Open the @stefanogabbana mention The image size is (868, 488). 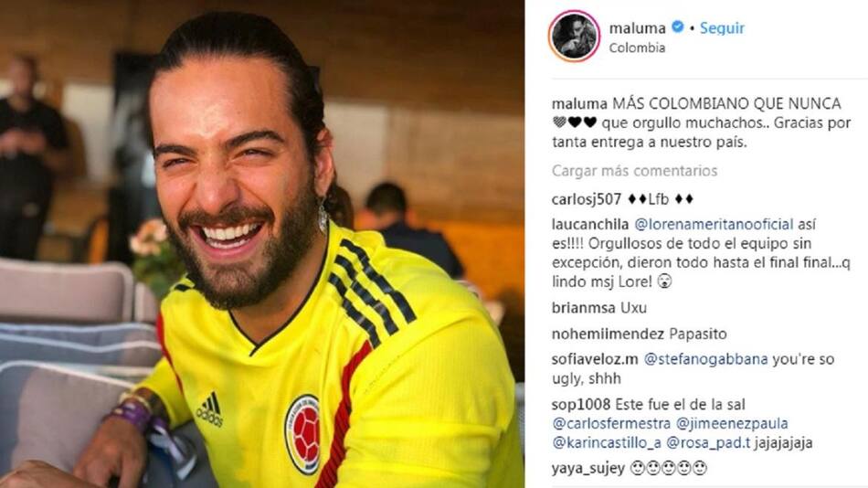(x=705, y=359)
